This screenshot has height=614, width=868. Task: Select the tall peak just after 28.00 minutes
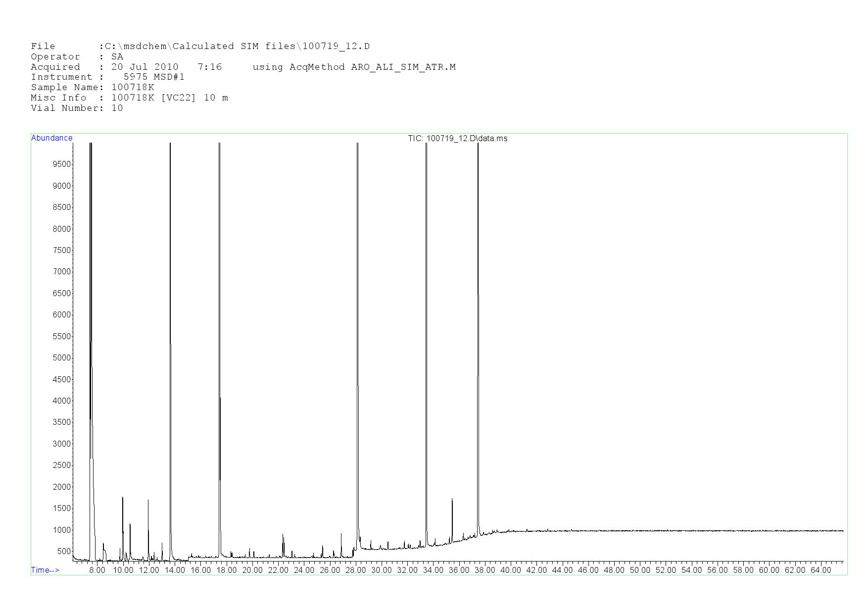(357, 347)
